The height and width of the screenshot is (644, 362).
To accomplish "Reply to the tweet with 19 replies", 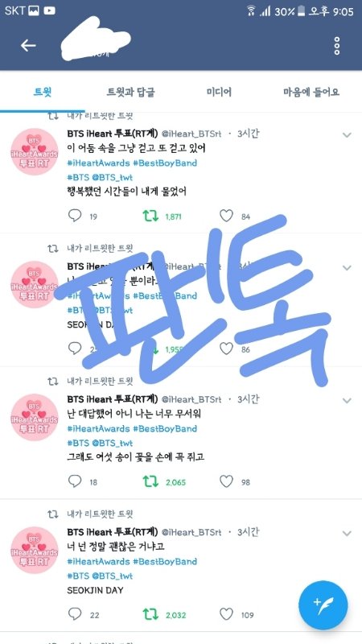I will point(75,216).
